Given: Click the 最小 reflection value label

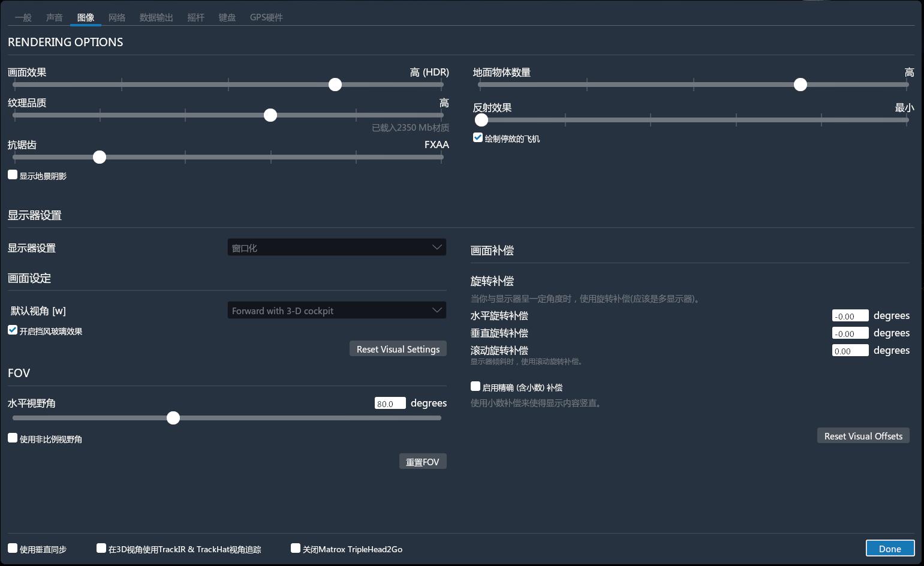Looking at the screenshot, I should (904, 108).
